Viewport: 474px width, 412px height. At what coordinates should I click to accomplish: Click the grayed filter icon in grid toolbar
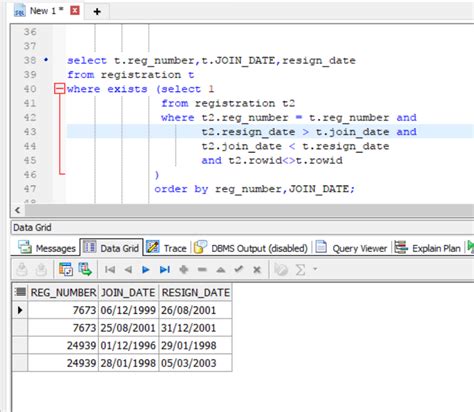pos(281,269)
